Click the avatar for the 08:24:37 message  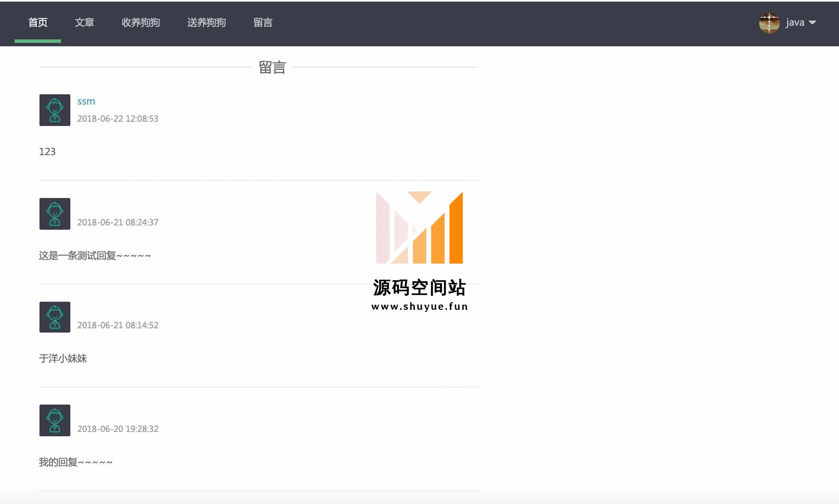pyautogui.click(x=55, y=214)
